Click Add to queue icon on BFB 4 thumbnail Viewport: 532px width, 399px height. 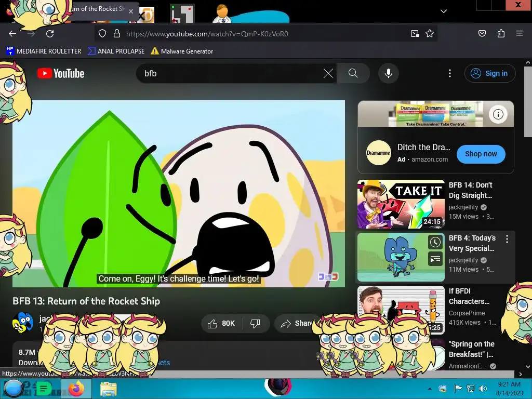(x=435, y=260)
